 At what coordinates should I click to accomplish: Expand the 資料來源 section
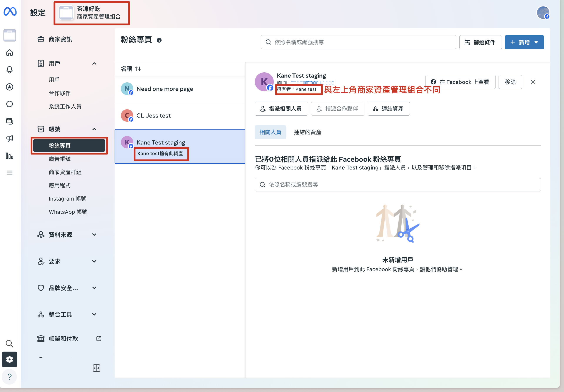tap(67, 235)
